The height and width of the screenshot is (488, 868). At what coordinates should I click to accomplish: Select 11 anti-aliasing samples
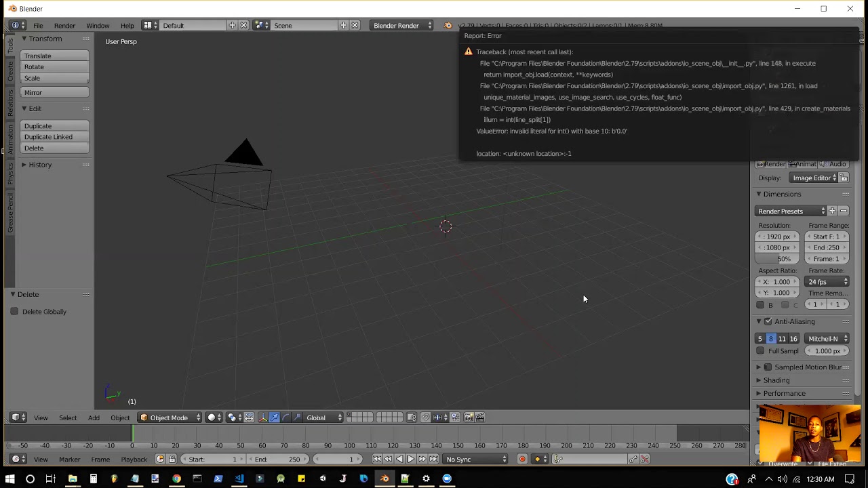(x=782, y=339)
